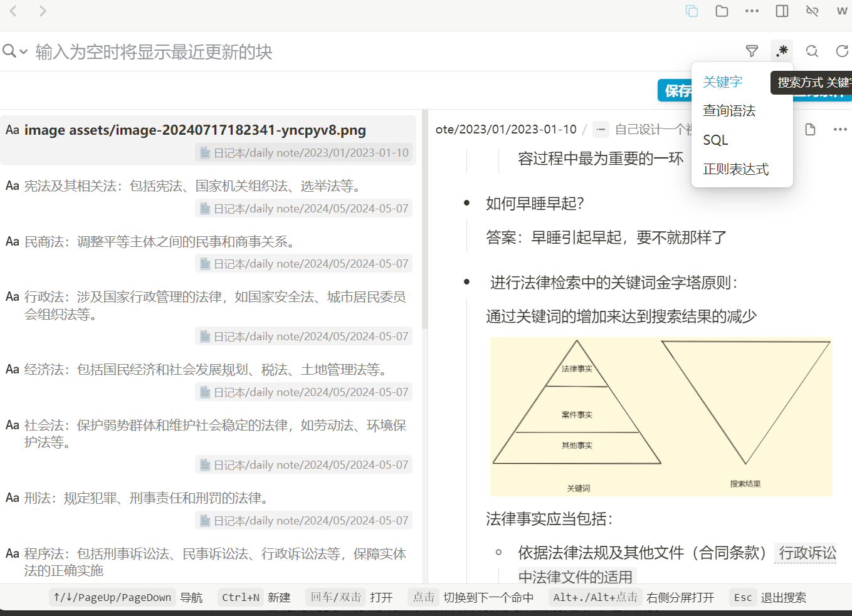Select the 宪法及其相关法 result
852x616 pixels.
click(x=208, y=196)
